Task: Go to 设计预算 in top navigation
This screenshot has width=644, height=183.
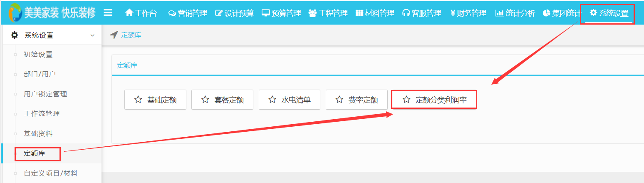Action: (x=234, y=13)
